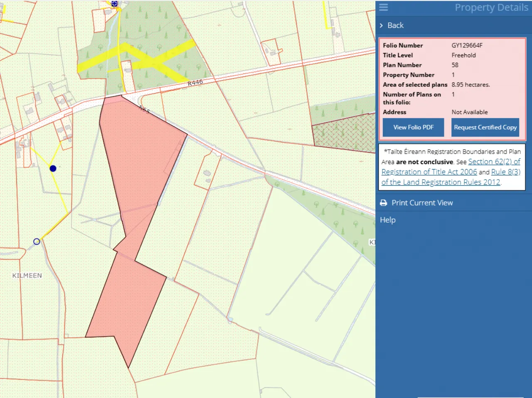Click the chevron arrow next to Back
532x398 pixels.
[x=381, y=25]
